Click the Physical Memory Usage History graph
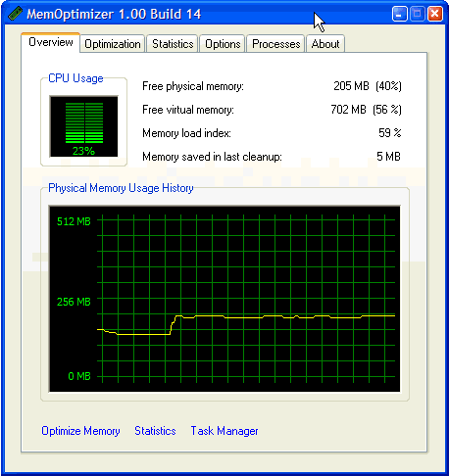This screenshot has height=476, width=449. 224,299
